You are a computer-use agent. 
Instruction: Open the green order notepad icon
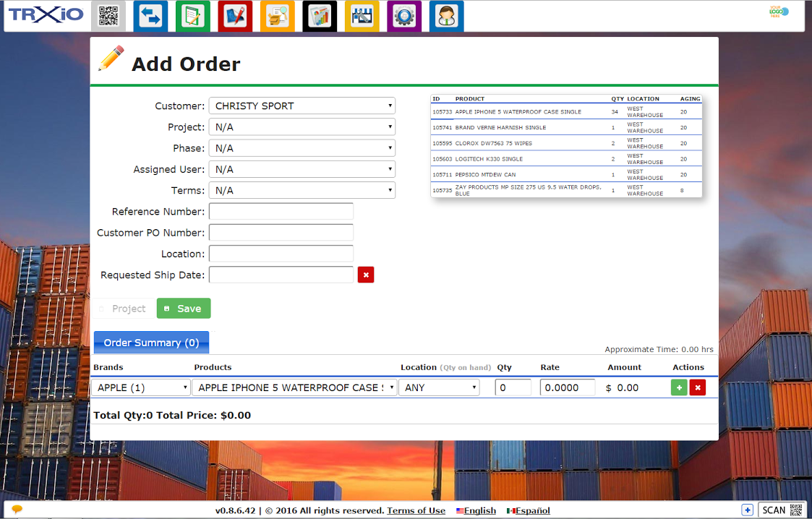192,15
